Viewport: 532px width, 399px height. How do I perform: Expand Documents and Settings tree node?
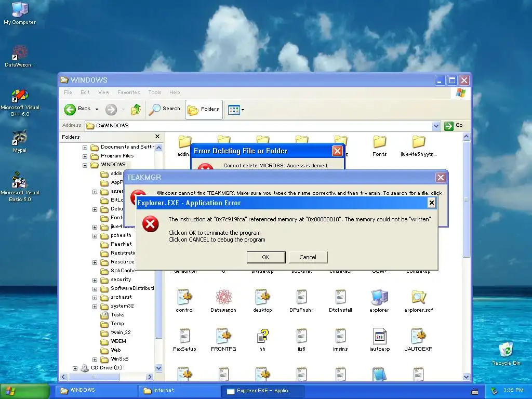tap(85, 148)
